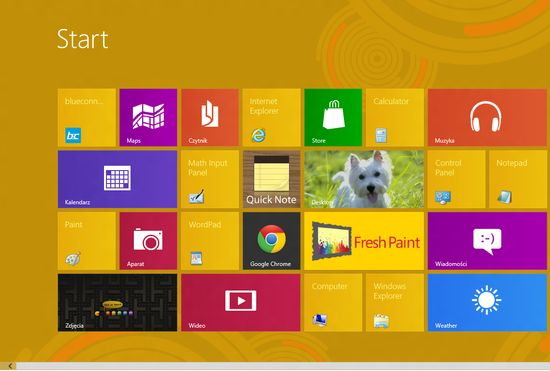Open the Calculator tile
550x371 pixels.
point(395,117)
